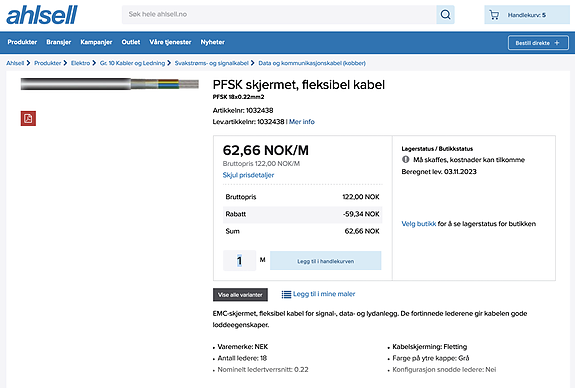Click Konfigurasjon snodde ledere: Nei specification

click(444, 370)
